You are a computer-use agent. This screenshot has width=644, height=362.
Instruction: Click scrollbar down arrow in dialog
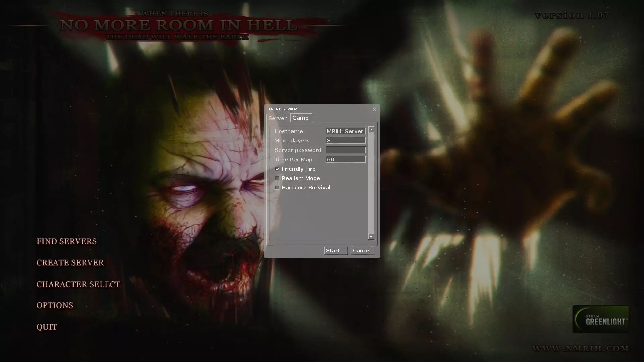point(371,237)
